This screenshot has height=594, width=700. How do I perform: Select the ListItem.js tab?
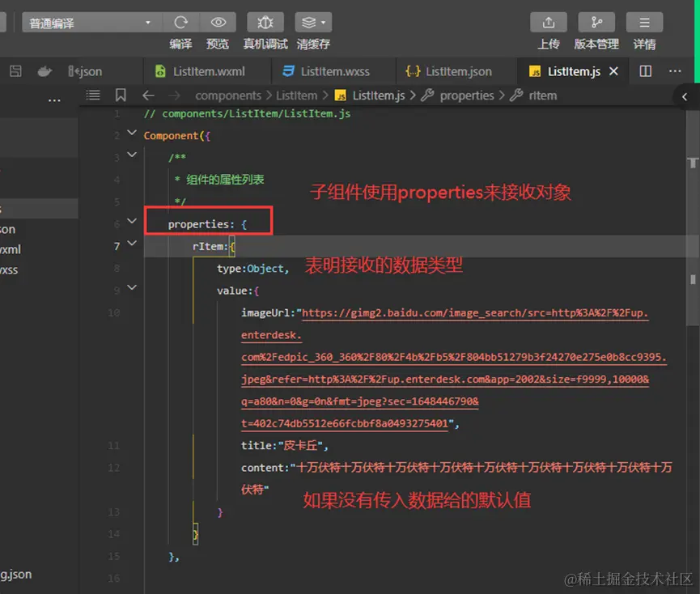573,71
